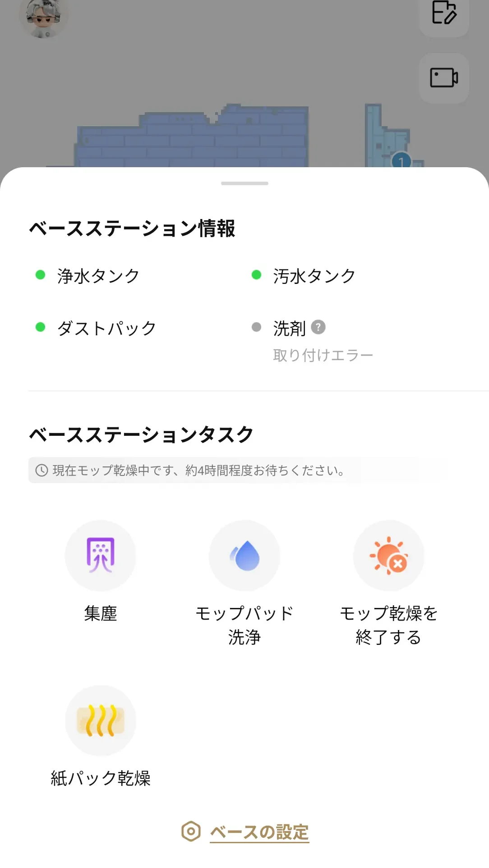
Task: Tap the モップ乾燥を終了する label
Action: (x=388, y=625)
